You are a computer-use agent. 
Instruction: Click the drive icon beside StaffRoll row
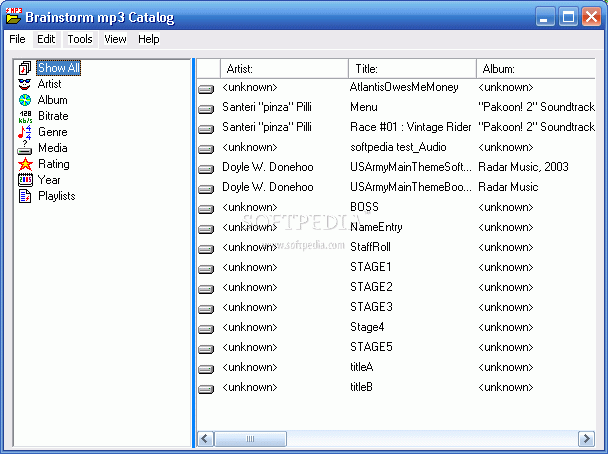coord(206,249)
